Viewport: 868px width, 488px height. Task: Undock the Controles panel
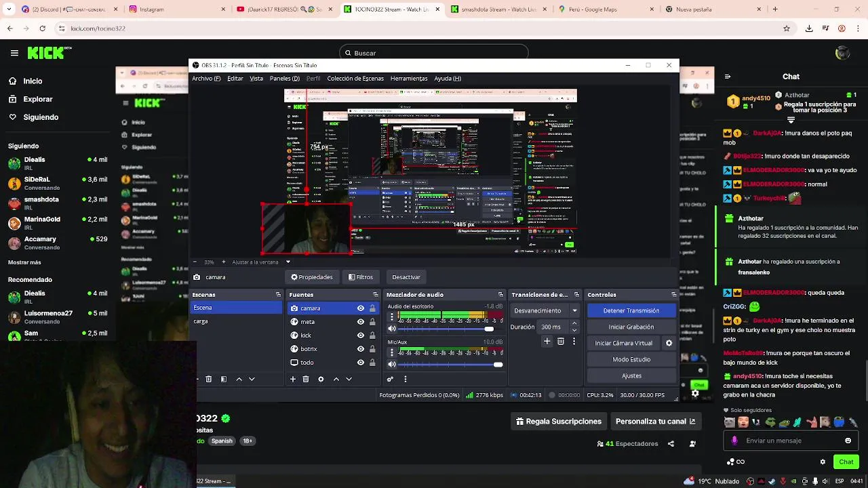[674, 295]
